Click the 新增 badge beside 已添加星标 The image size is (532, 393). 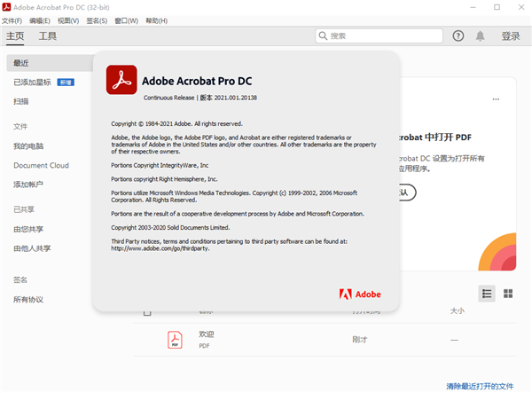pos(66,83)
